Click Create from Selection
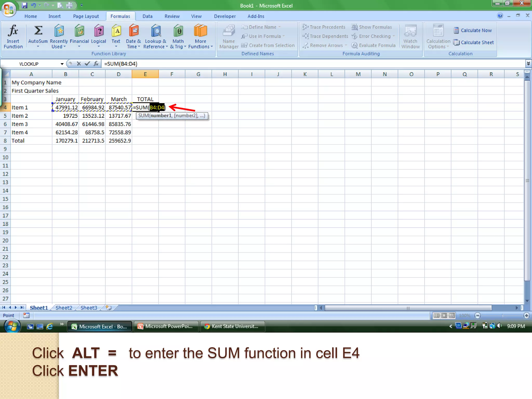 coord(268,45)
